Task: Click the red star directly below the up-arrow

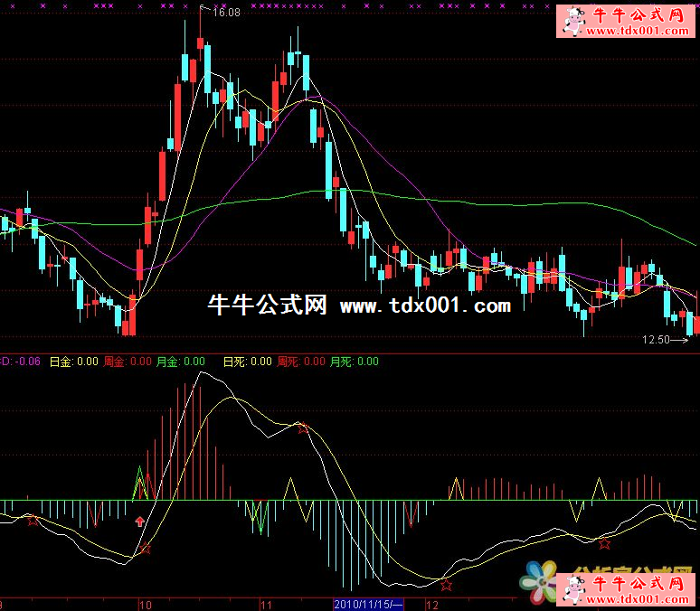Action: coord(145,549)
